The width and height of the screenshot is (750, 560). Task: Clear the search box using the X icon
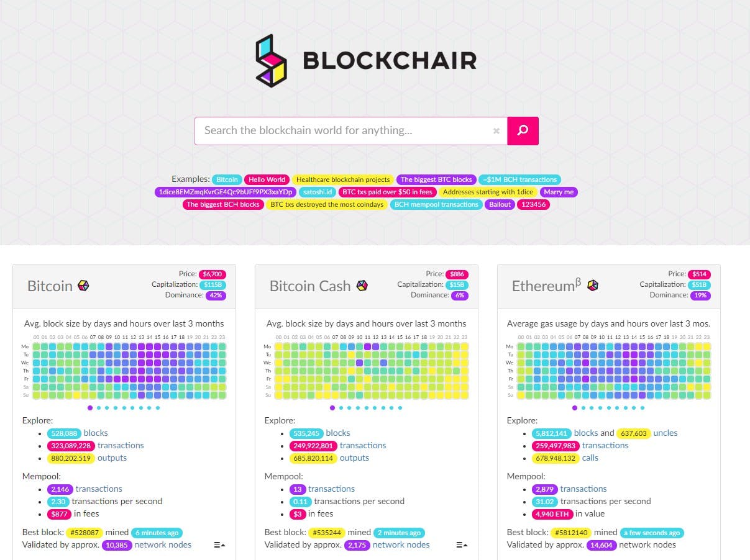click(x=496, y=130)
